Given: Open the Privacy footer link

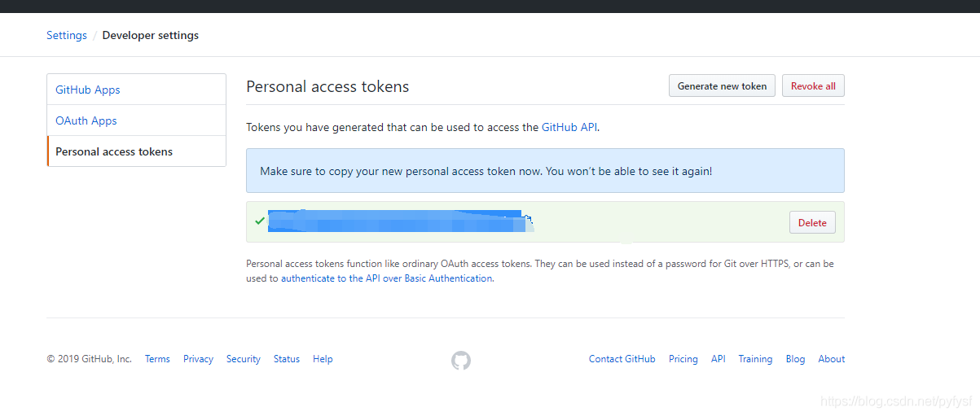Looking at the screenshot, I should [x=198, y=359].
